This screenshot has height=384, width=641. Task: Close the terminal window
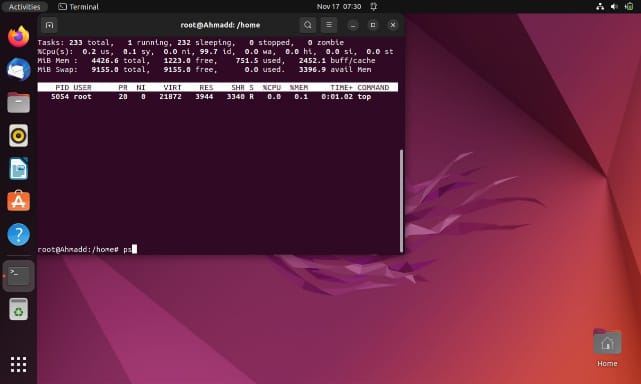393,25
